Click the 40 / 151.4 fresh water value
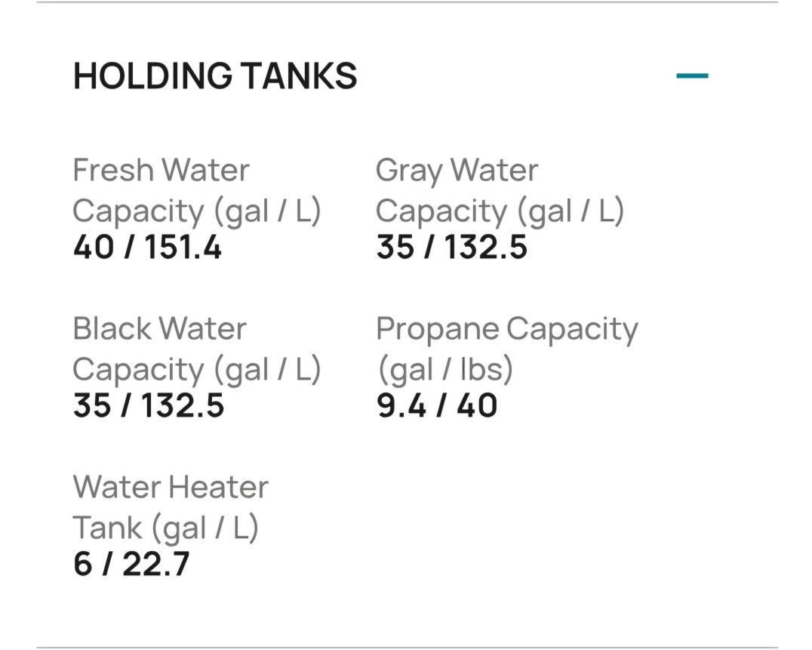This screenshot has height=650, width=812. tap(147, 248)
